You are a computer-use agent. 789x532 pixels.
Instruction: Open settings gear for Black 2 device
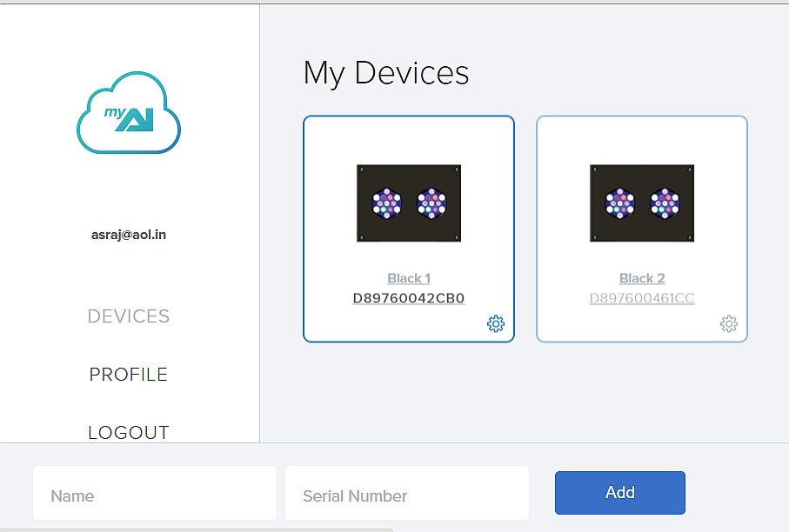[729, 324]
